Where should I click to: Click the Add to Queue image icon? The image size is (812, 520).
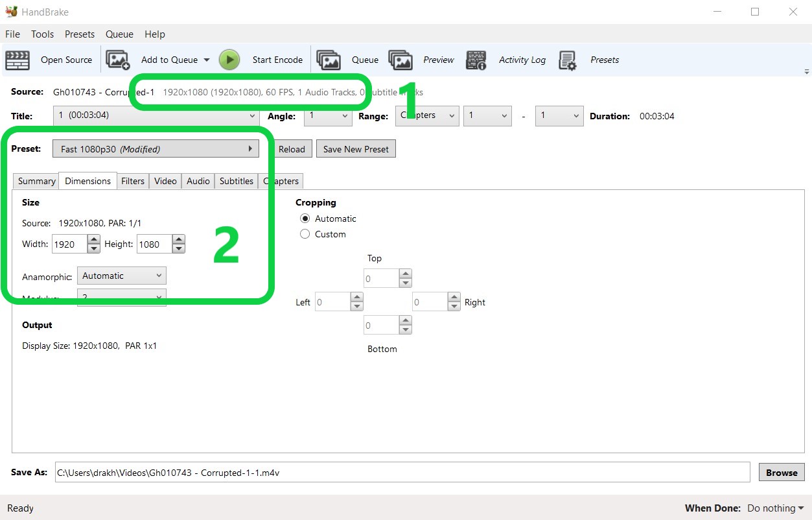[117, 60]
